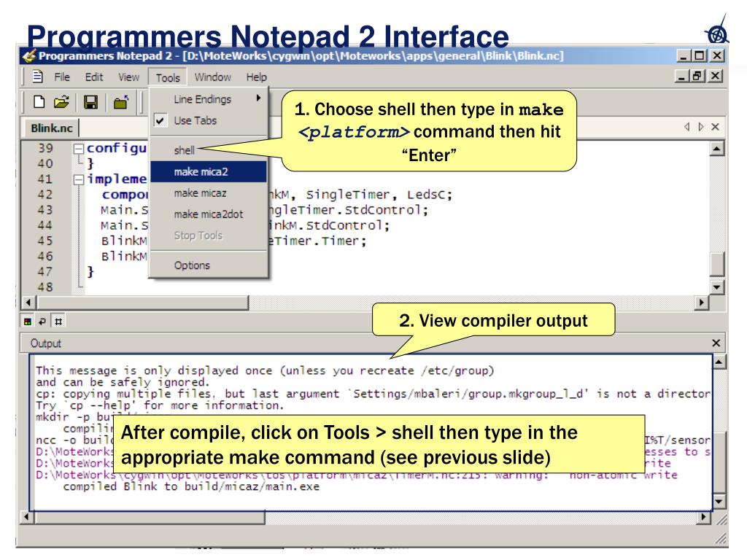Click Stop Tools menu entry
The image size is (747, 560).
tap(209, 236)
